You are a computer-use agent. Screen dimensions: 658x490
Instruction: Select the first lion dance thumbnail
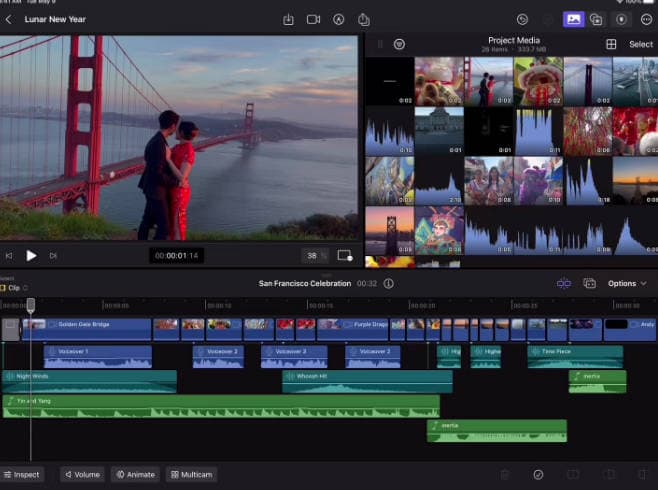pyautogui.click(x=439, y=81)
